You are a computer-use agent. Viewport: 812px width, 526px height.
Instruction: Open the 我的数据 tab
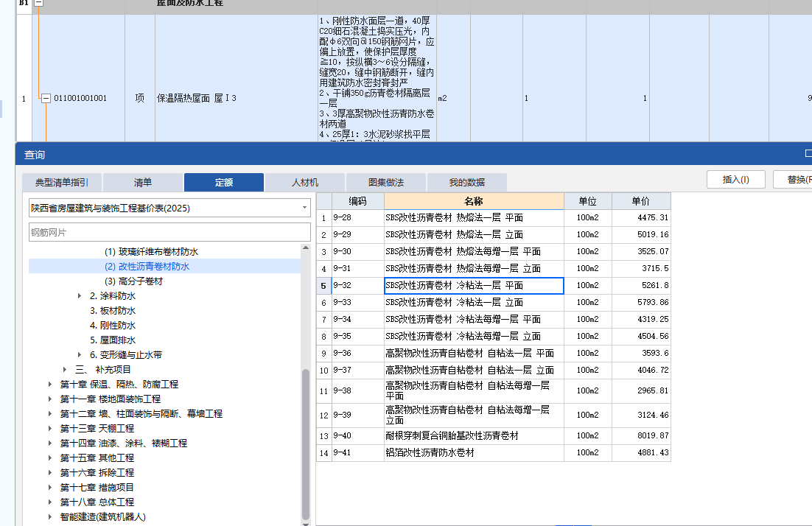(x=466, y=182)
